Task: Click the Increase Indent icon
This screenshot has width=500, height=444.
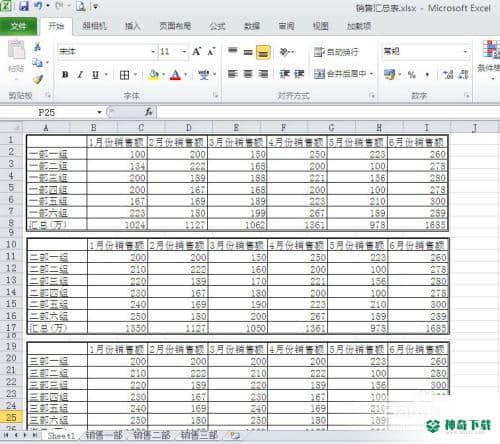Action: 299,74
